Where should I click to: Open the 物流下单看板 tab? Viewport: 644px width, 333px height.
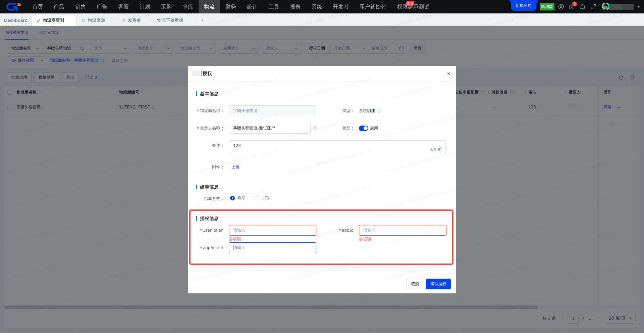coord(170,20)
